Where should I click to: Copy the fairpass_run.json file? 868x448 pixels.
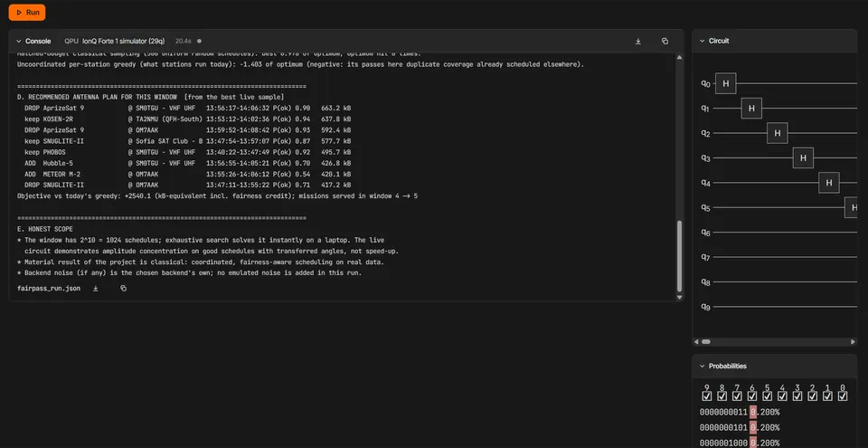tap(123, 289)
